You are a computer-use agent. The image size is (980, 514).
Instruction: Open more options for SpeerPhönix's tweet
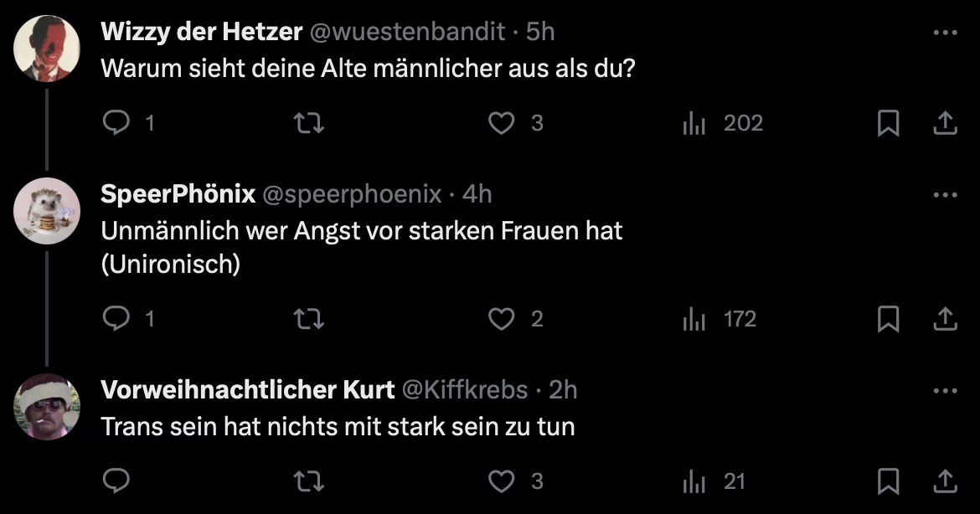point(945,195)
